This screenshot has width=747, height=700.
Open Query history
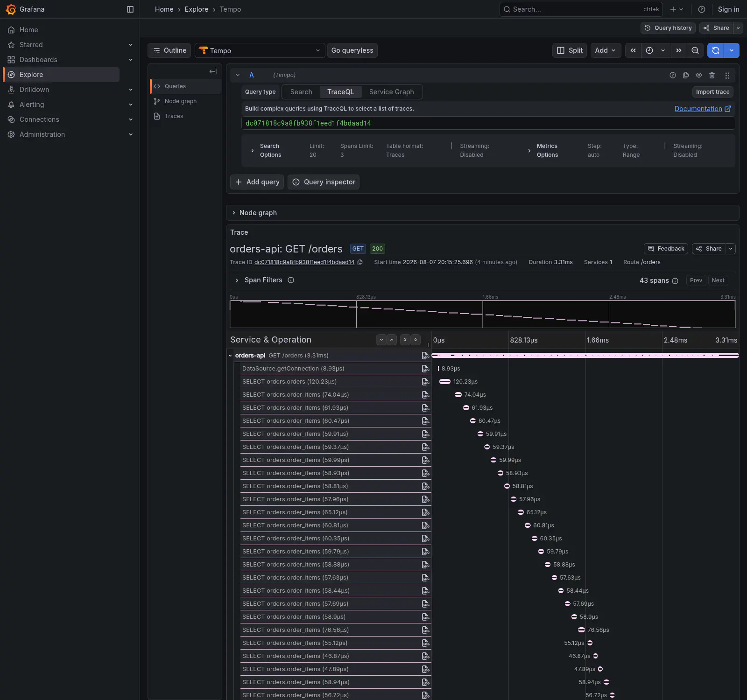coord(668,28)
